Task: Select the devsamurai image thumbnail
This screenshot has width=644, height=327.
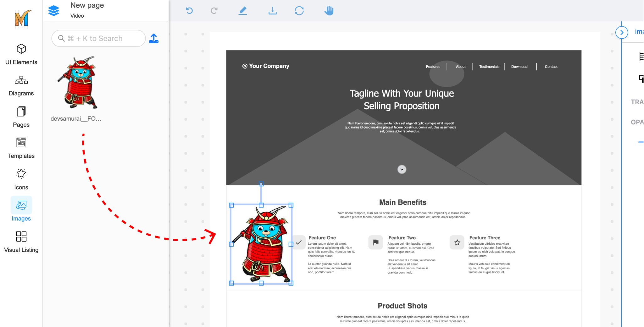Action: pyautogui.click(x=77, y=83)
